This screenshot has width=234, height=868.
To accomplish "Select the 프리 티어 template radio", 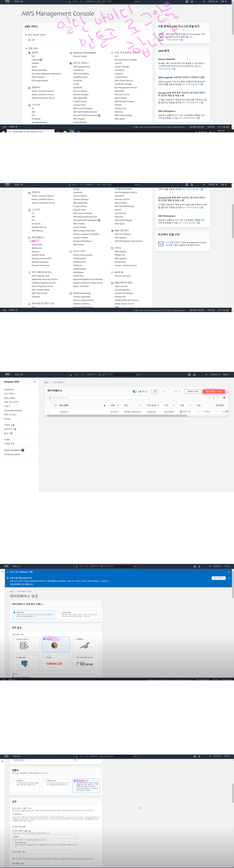I will pos(74,781).
